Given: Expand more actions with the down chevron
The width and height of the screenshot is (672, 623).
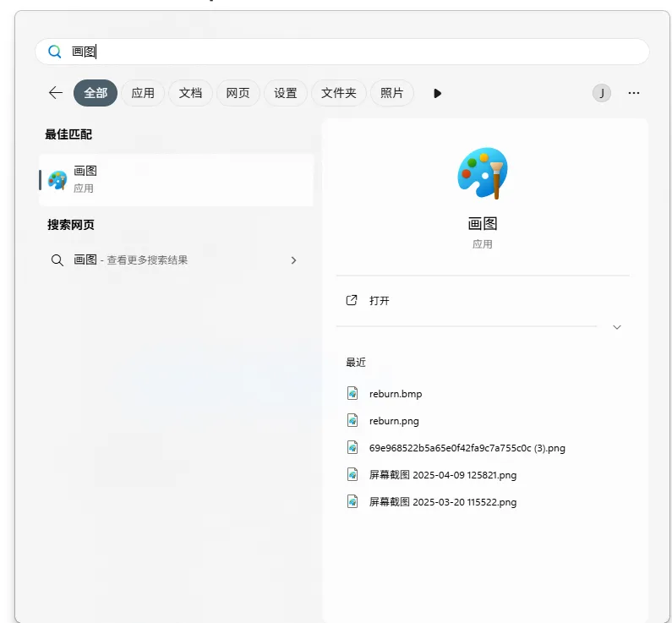Looking at the screenshot, I should pos(617,327).
